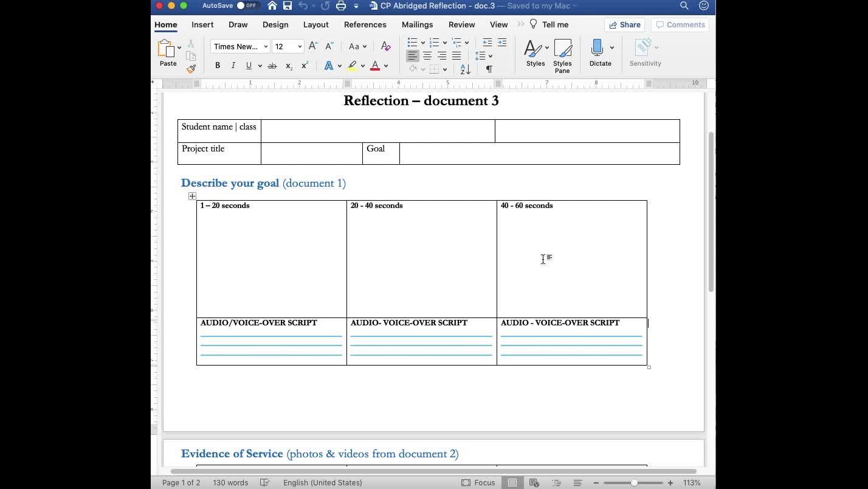The height and width of the screenshot is (489, 868).
Task: Switch to the Insert tab
Action: point(202,25)
